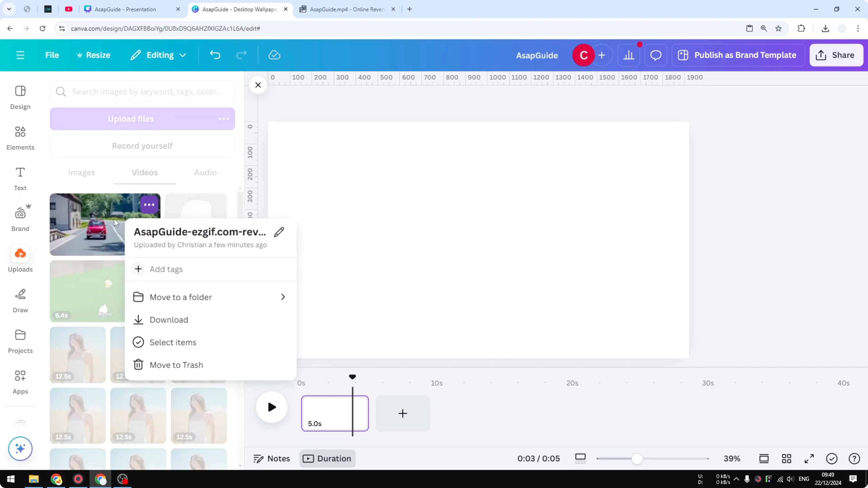Click the Record yourself button
This screenshot has height=488, width=868.
142,145
